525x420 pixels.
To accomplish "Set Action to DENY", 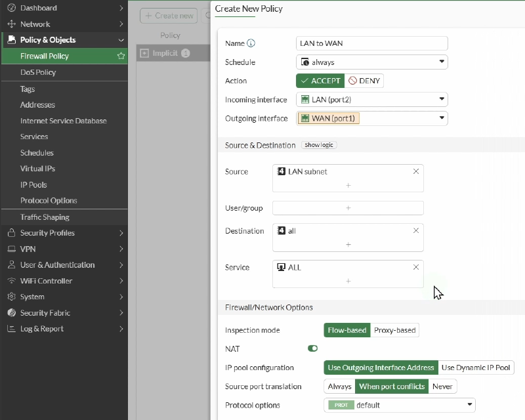I will coord(364,81).
